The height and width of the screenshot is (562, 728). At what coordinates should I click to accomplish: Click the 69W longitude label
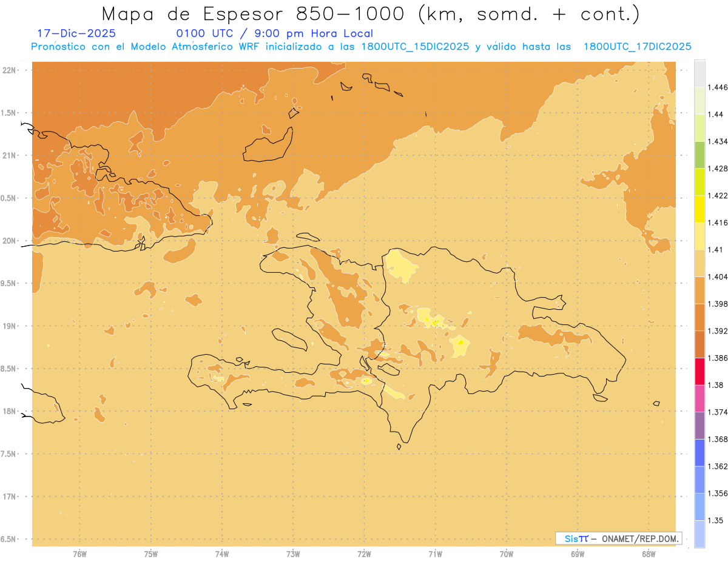[x=578, y=554]
